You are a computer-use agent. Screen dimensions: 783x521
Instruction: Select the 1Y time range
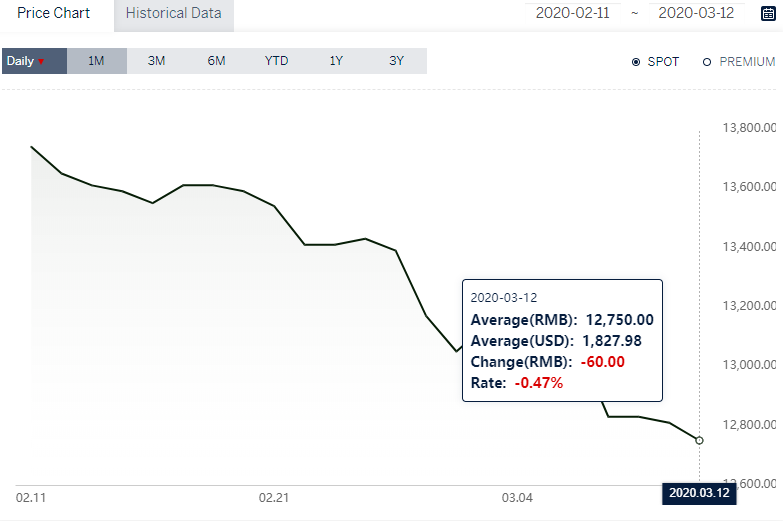pyautogui.click(x=336, y=61)
